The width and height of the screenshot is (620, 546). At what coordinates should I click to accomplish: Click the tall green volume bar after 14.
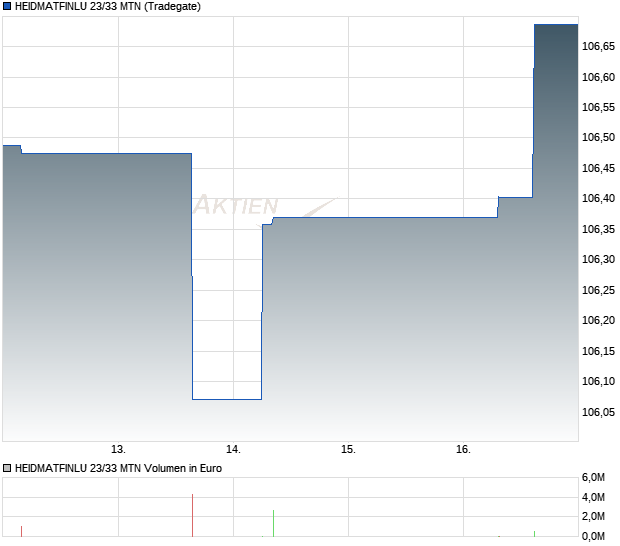(273, 523)
